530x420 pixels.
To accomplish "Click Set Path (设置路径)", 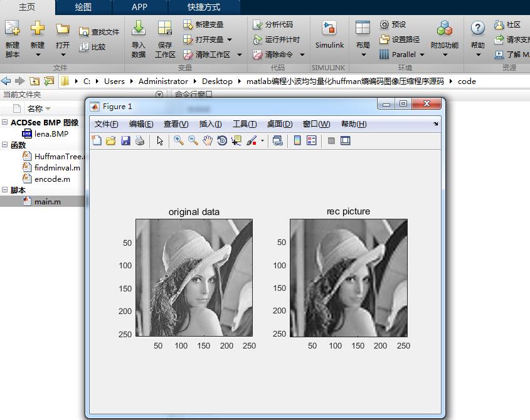I will click(x=400, y=39).
